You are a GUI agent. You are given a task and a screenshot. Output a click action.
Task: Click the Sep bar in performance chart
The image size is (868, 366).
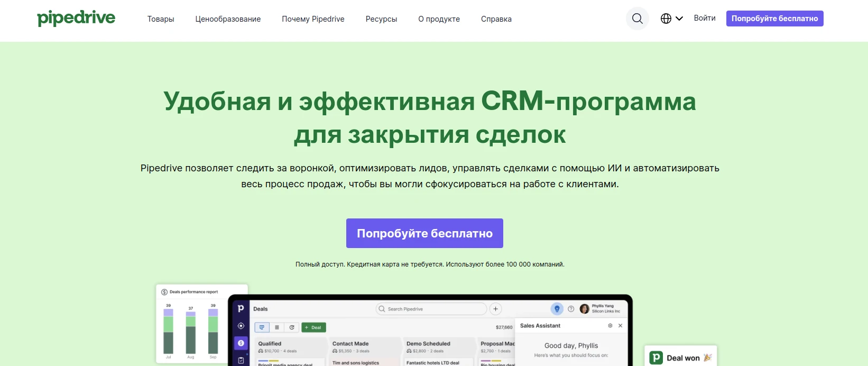click(x=213, y=331)
